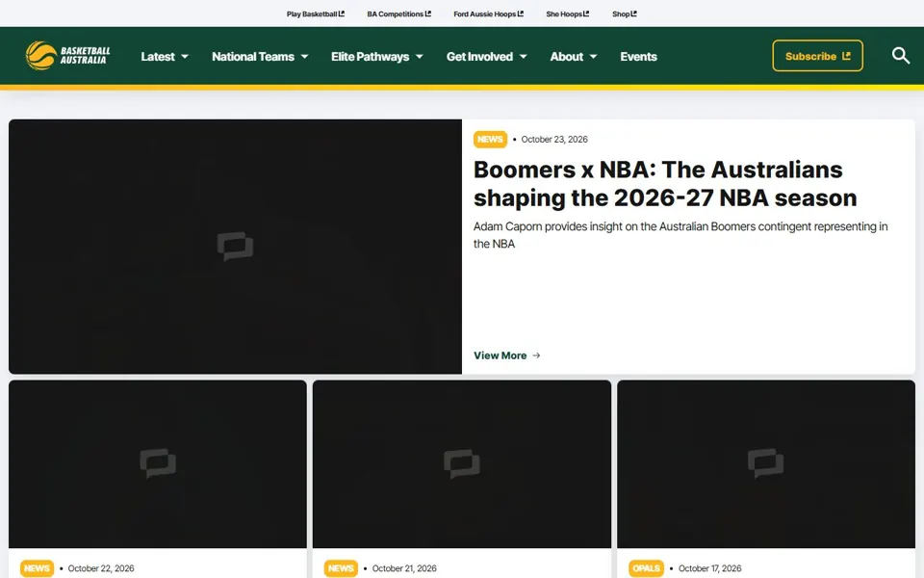Open the Shop external link
The height and width of the screenshot is (578, 924).
pyautogui.click(x=624, y=13)
